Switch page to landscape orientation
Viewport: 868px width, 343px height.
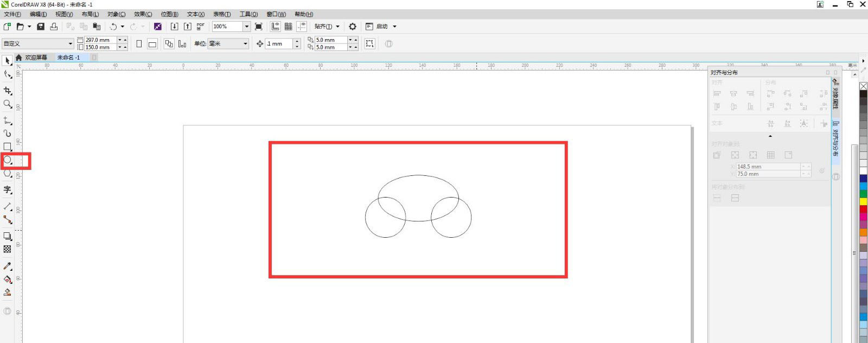pyautogui.click(x=152, y=44)
